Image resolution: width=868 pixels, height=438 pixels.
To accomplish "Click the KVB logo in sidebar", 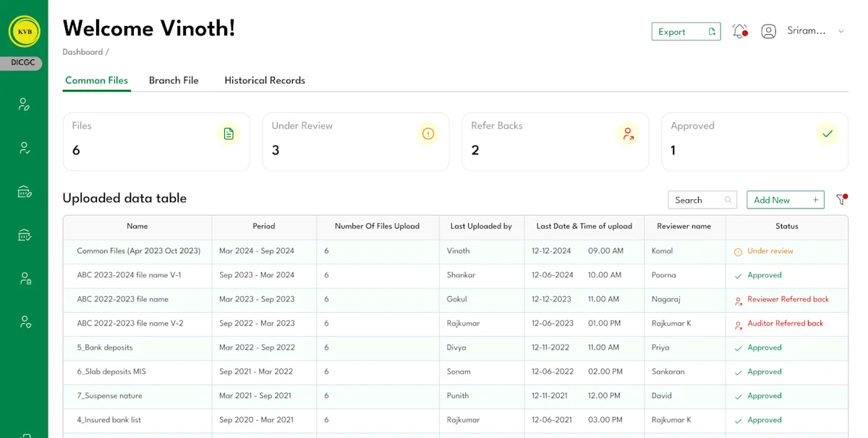I will (25, 32).
